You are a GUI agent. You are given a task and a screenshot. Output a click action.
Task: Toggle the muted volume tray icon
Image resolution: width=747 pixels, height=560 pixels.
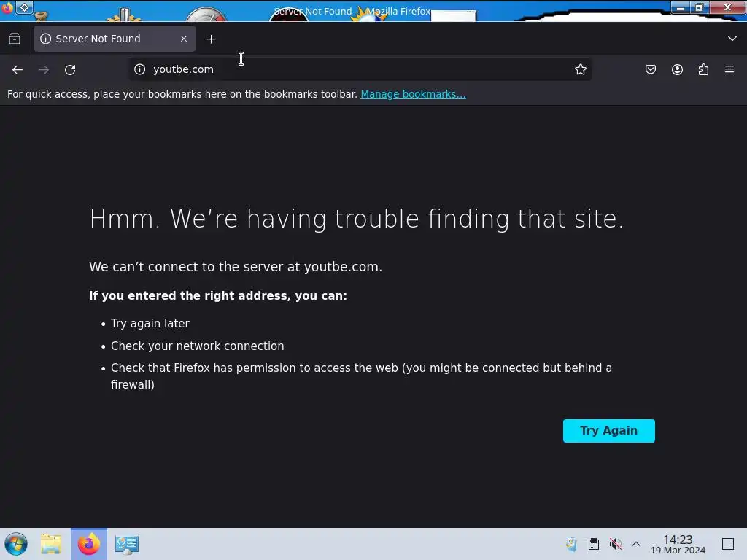(x=615, y=544)
